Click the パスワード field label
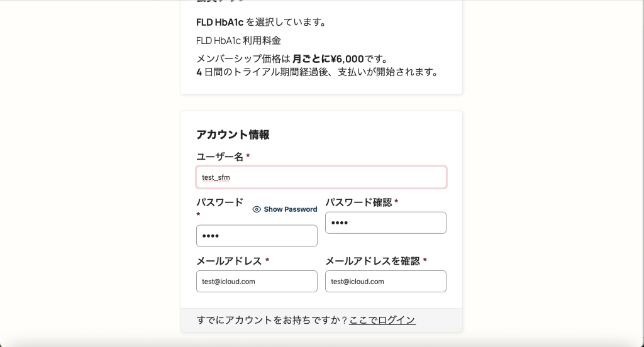The height and width of the screenshot is (347, 644). pyautogui.click(x=219, y=202)
